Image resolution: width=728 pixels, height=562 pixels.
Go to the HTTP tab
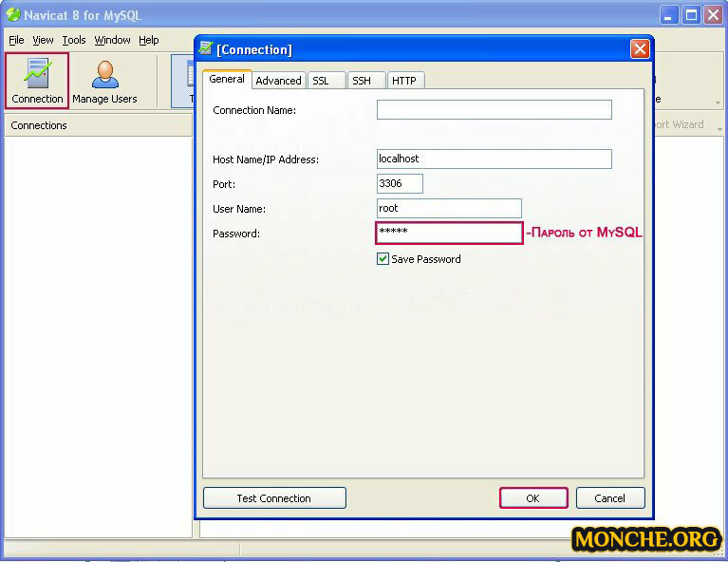coord(404,81)
